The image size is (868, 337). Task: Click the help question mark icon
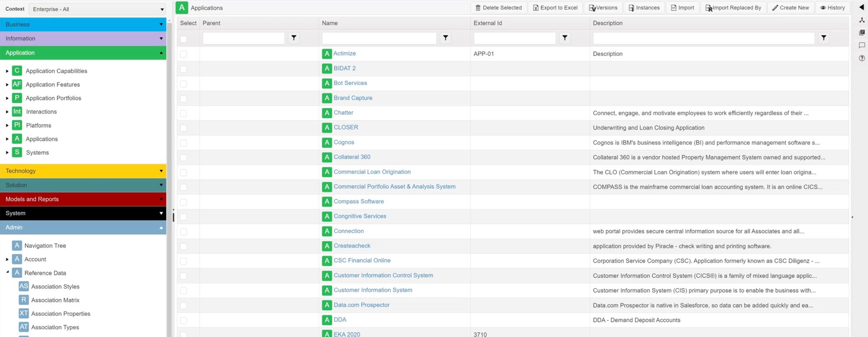pyautogui.click(x=862, y=58)
